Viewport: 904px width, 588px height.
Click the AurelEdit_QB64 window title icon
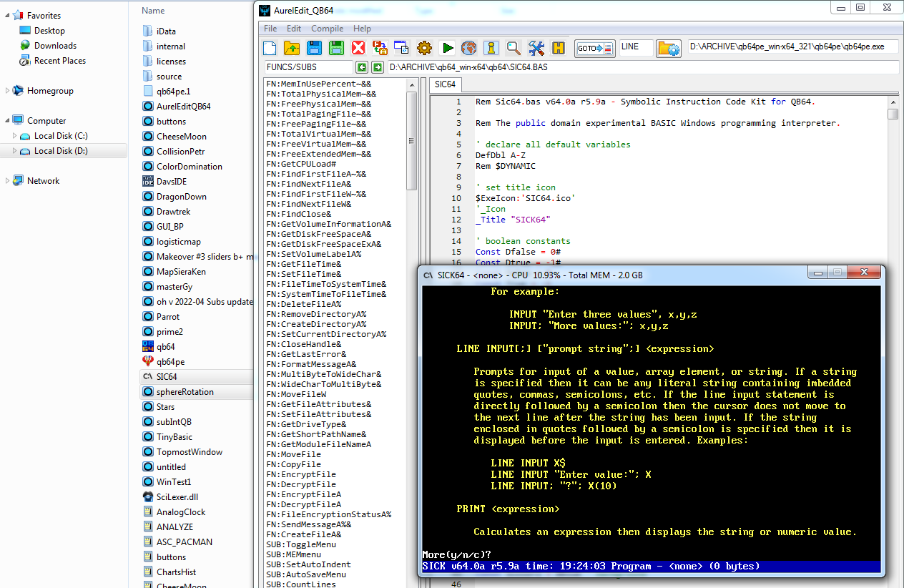[265, 10]
